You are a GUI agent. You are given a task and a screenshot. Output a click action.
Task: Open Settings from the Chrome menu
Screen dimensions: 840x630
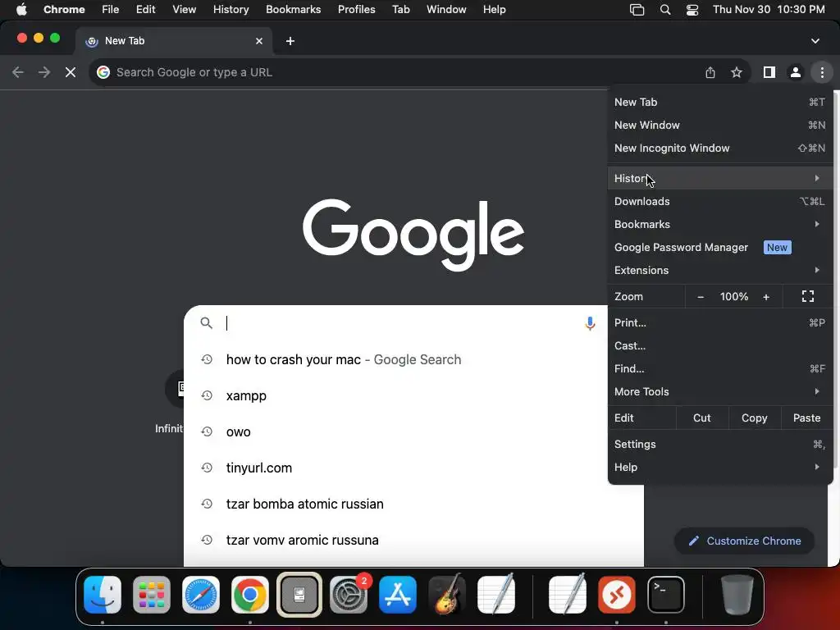point(720,444)
